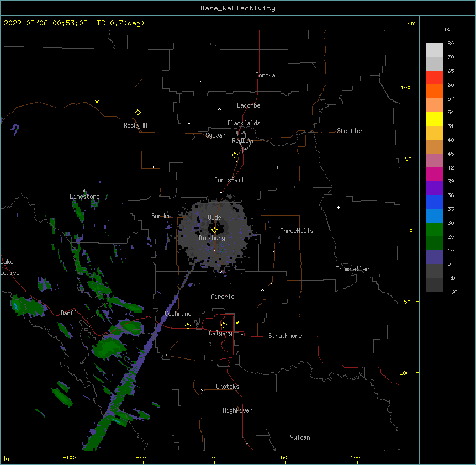Click the Lake Louise label
Image resolution: width=476 pixels, height=465 pixels.
pyautogui.click(x=10, y=267)
